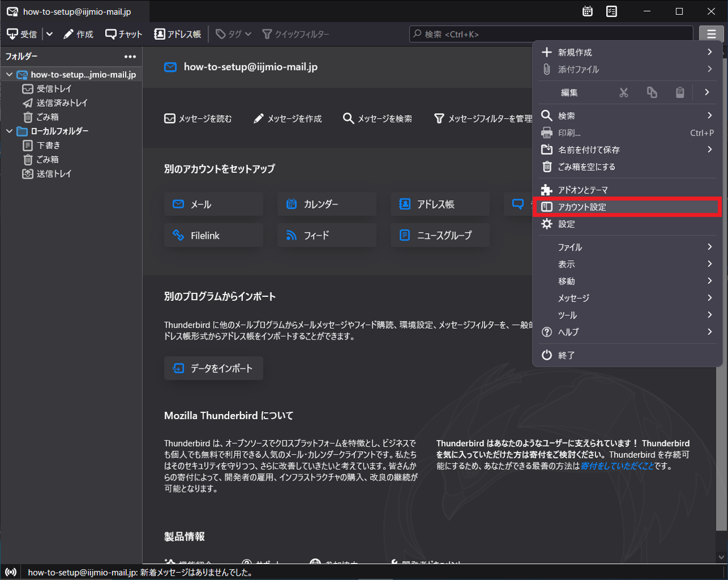This screenshot has height=580, width=728.
Task: Open the ツール submenu
Action: [x=627, y=315]
